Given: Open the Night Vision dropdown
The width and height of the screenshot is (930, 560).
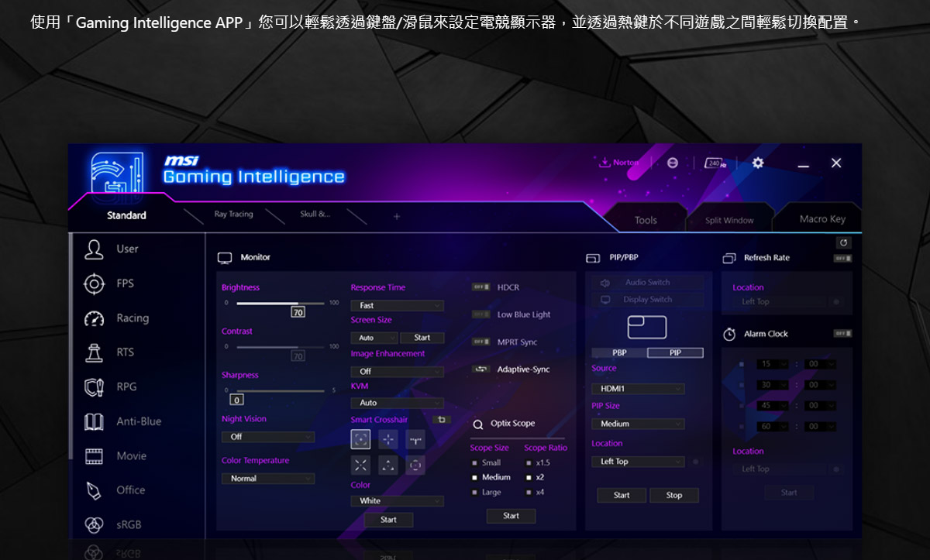Looking at the screenshot, I should (268, 437).
